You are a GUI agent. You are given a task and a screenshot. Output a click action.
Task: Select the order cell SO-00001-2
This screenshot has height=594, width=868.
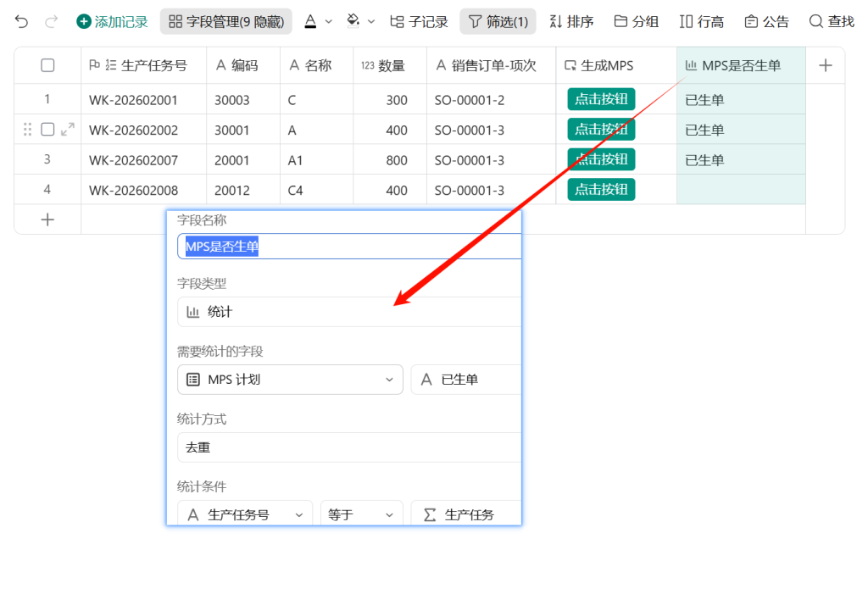coord(491,100)
